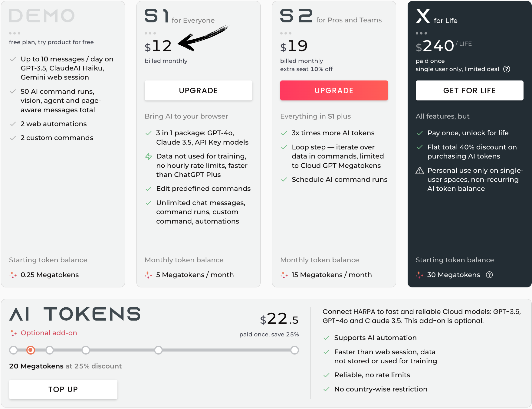The height and width of the screenshot is (409, 532).
Task: Select the third token slider stop
Action: coord(50,350)
